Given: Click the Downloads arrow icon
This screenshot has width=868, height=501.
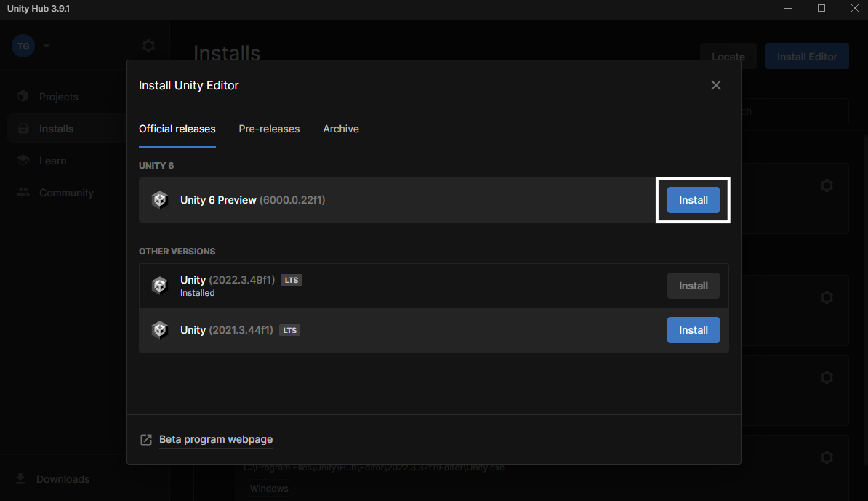Looking at the screenshot, I should [x=20, y=478].
